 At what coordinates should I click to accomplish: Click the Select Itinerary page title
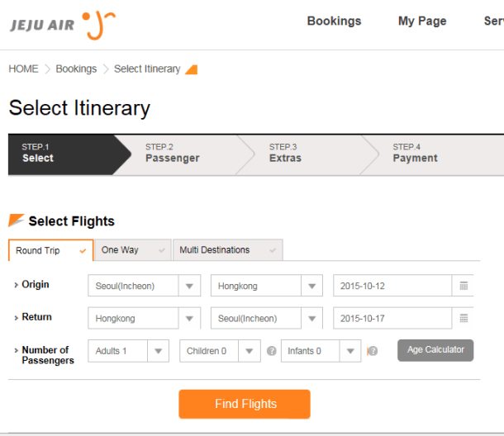(79, 108)
